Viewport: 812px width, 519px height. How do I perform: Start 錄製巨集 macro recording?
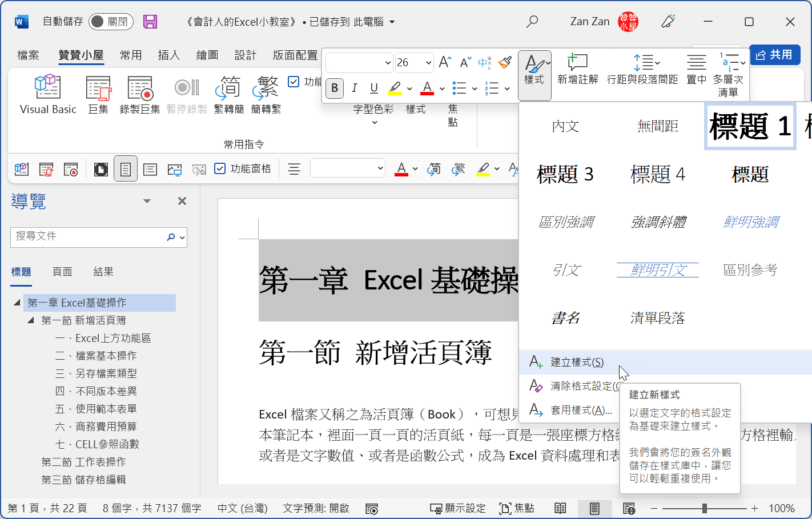[140, 95]
